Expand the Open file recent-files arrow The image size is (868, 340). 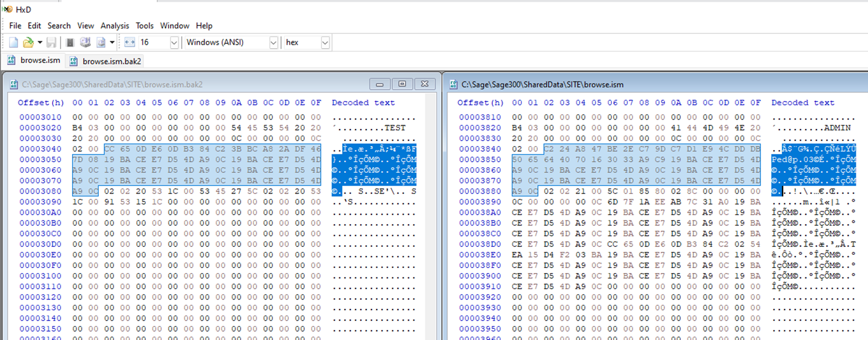(x=40, y=43)
